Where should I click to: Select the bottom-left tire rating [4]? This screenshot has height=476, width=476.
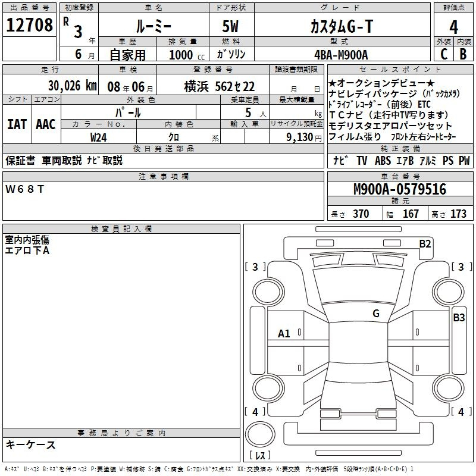pos(255,411)
